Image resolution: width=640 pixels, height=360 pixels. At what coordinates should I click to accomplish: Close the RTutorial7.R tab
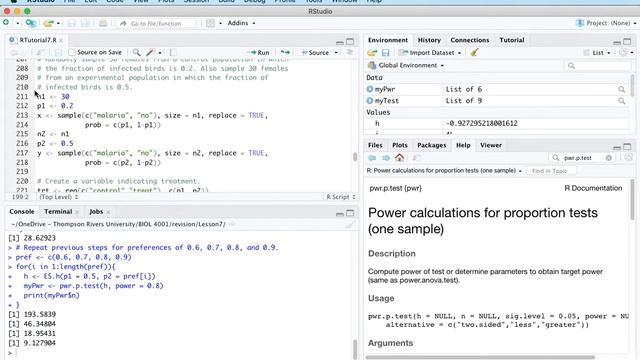(61, 40)
